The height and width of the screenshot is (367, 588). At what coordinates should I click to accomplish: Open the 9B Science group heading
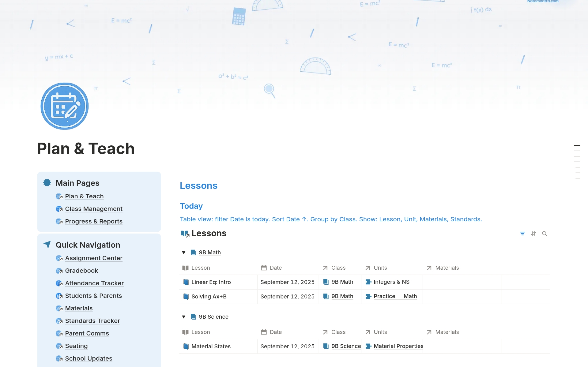(213, 317)
